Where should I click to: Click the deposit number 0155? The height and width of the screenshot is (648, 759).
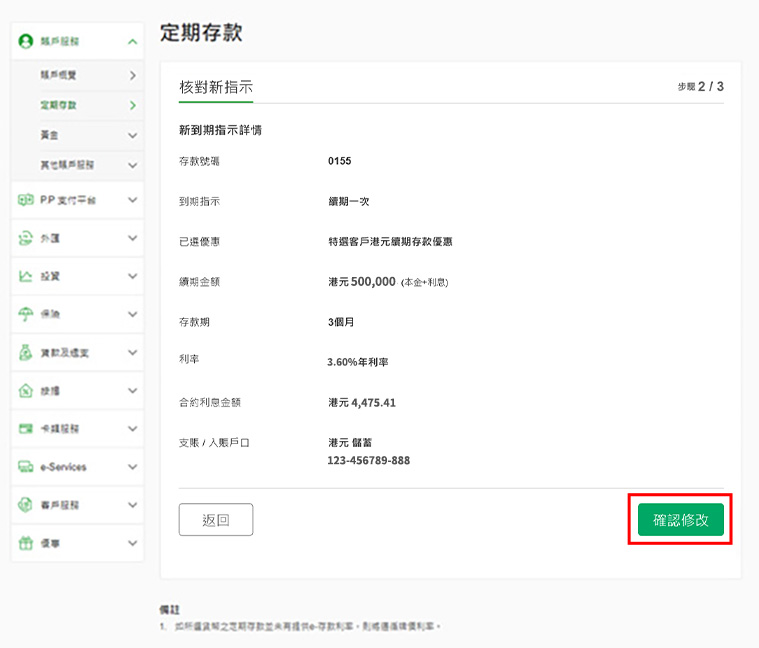click(339, 161)
